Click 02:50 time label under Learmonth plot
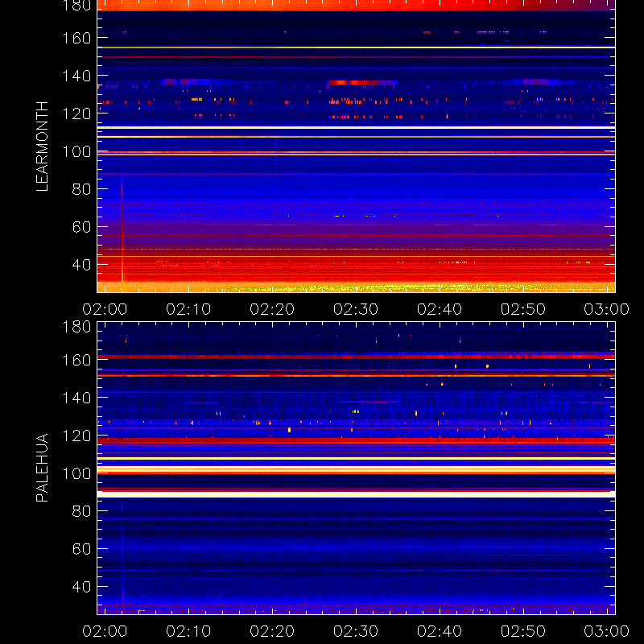644x644 pixels. tap(522, 309)
